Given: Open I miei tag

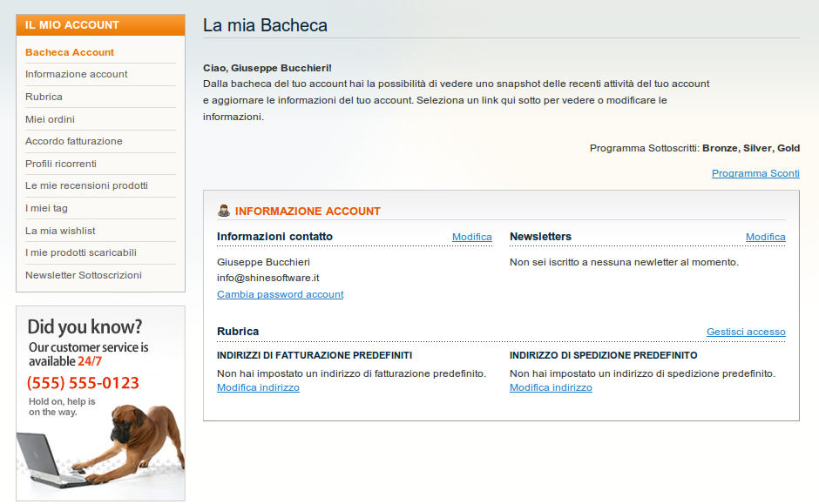Looking at the screenshot, I should (46, 208).
